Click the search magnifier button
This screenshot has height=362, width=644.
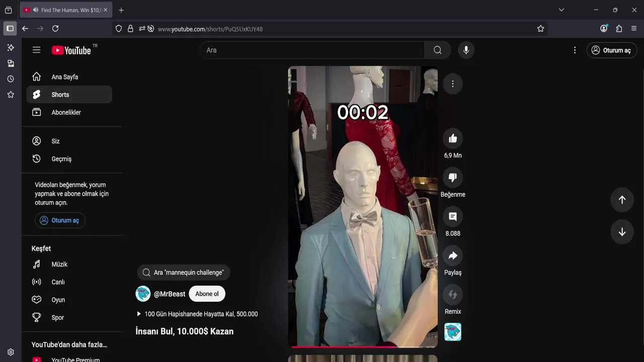438,50
